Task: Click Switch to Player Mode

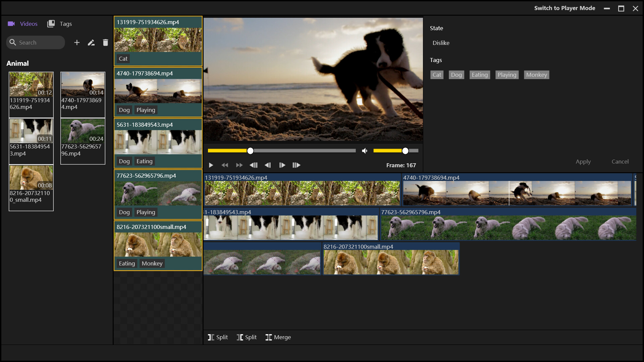Action: (565, 8)
